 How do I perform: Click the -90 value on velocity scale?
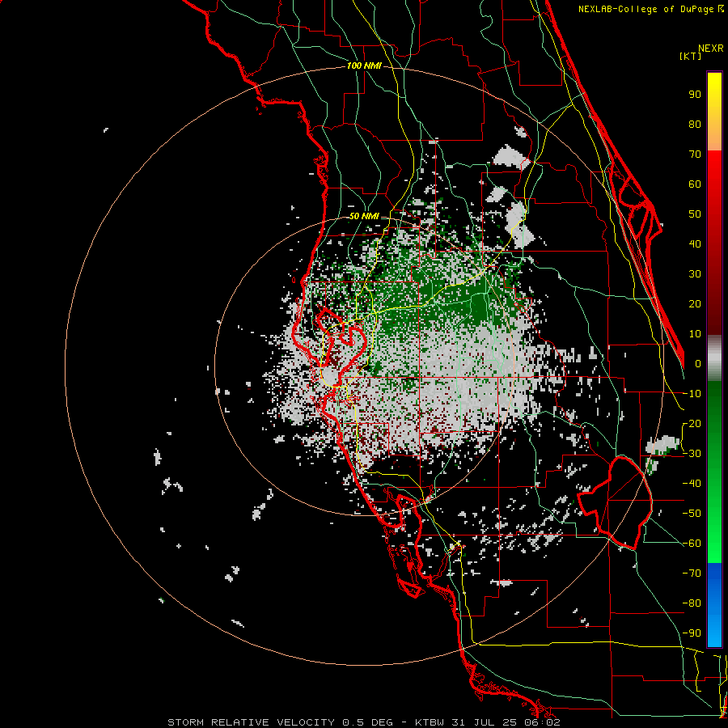pos(692,633)
